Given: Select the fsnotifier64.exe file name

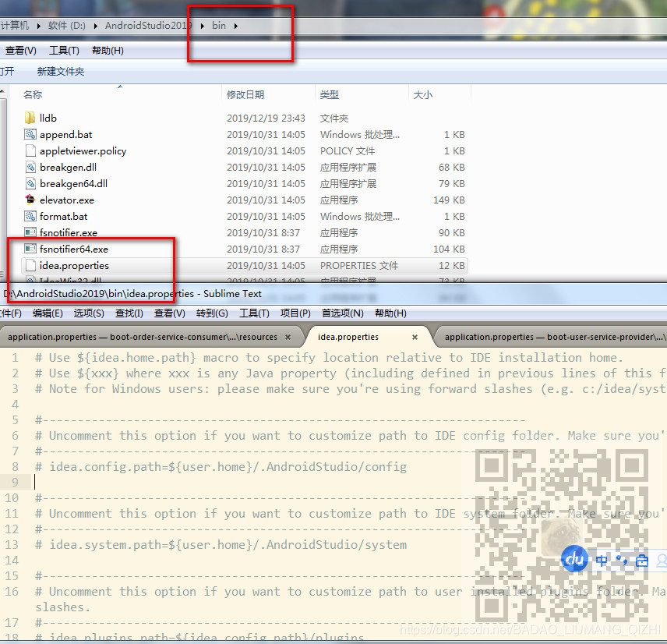Looking at the screenshot, I should (74, 249).
